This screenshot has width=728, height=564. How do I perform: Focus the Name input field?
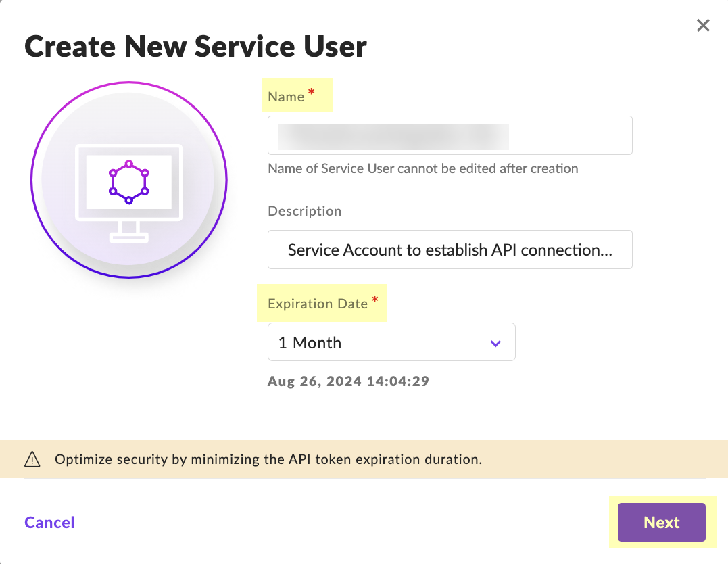pos(450,135)
